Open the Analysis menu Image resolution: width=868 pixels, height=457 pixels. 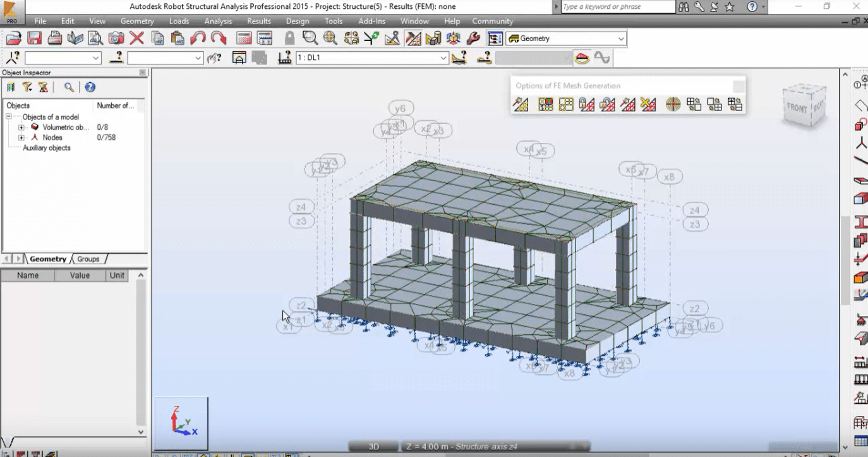coord(217,21)
